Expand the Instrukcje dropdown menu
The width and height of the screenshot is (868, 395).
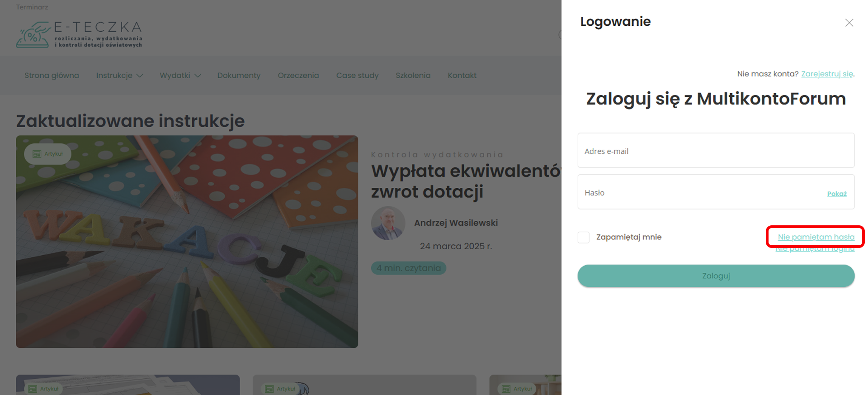pyautogui.click(x=119, y=76)
